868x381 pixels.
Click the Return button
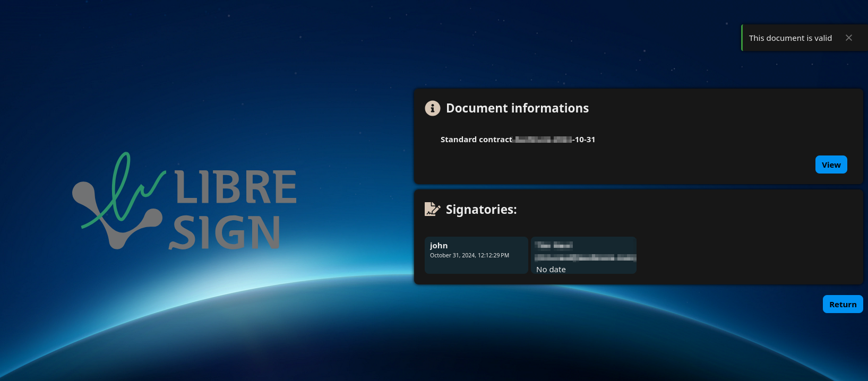(x=843, y=304)
